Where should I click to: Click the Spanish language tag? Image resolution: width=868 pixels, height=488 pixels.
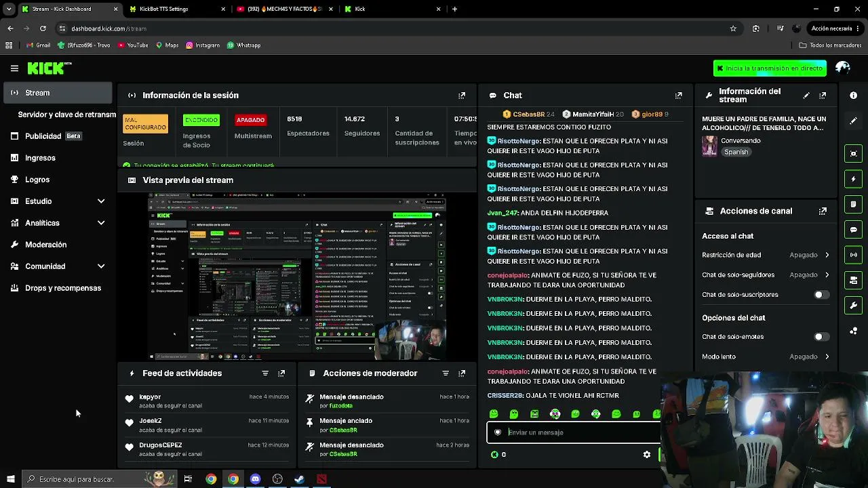pyautogui.click(x=736, y=152)
